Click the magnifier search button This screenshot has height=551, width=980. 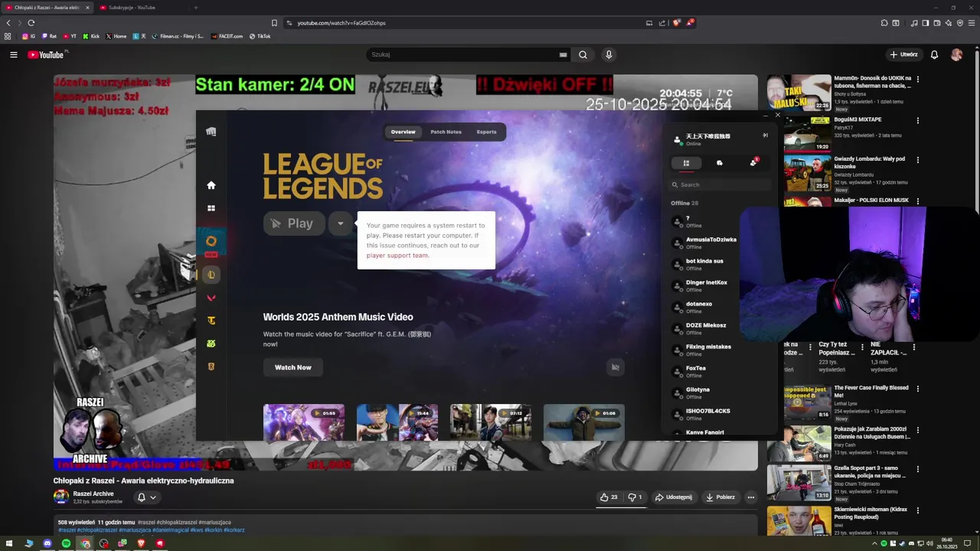583,54
